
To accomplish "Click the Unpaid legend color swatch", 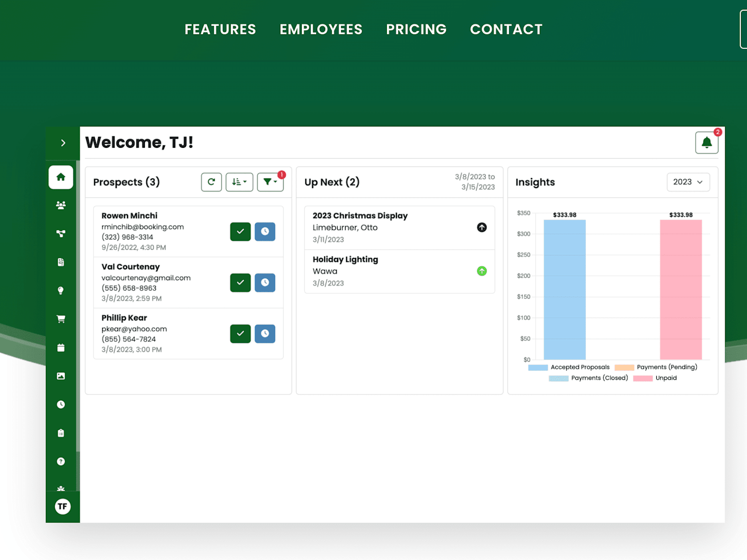I will pyautogui.click(x=643, y=378).
